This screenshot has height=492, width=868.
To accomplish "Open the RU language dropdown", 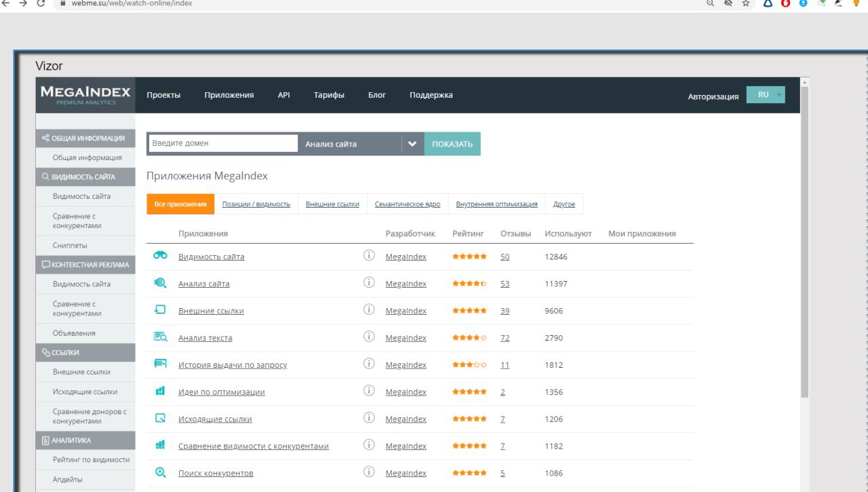I will tap(766, 95).
